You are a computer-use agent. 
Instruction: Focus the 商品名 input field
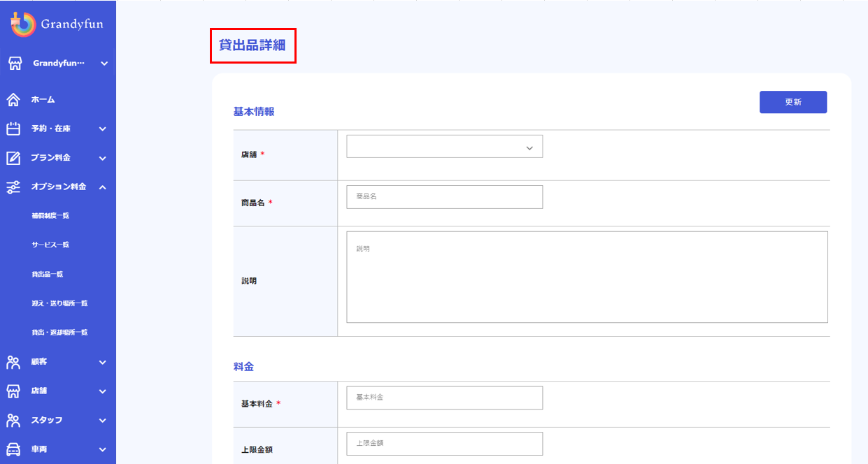point(444,197)
